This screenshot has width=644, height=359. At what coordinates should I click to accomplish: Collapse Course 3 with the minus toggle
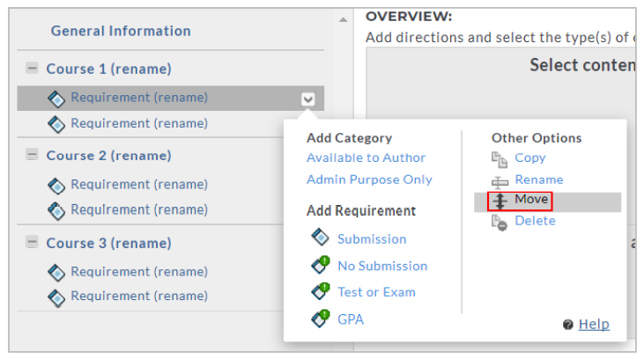pyautogui.click(x=32, y=242)
